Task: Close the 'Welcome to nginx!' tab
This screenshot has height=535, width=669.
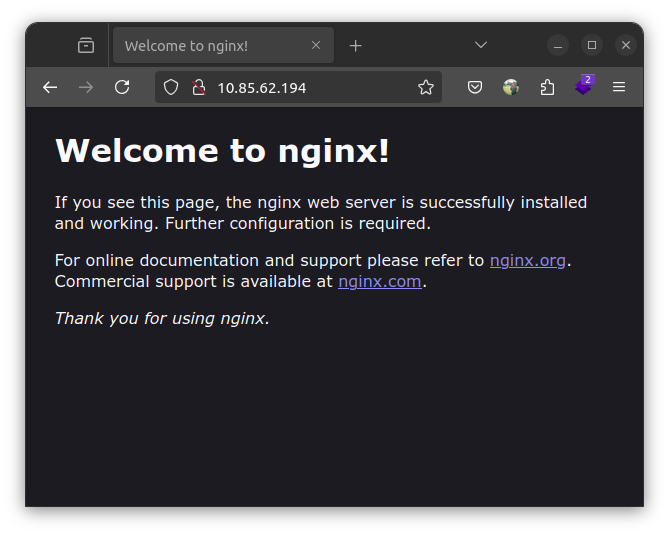Action: (x=316, y=45)
